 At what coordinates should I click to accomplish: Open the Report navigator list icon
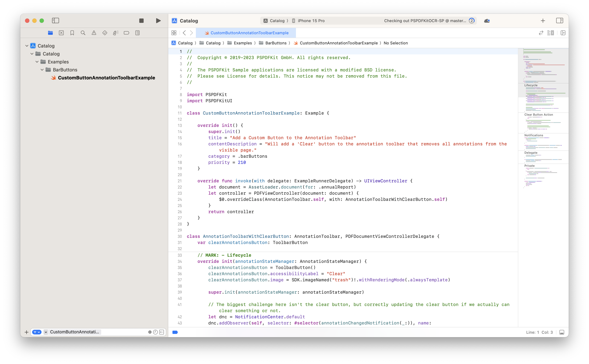[x=137, y=33]
